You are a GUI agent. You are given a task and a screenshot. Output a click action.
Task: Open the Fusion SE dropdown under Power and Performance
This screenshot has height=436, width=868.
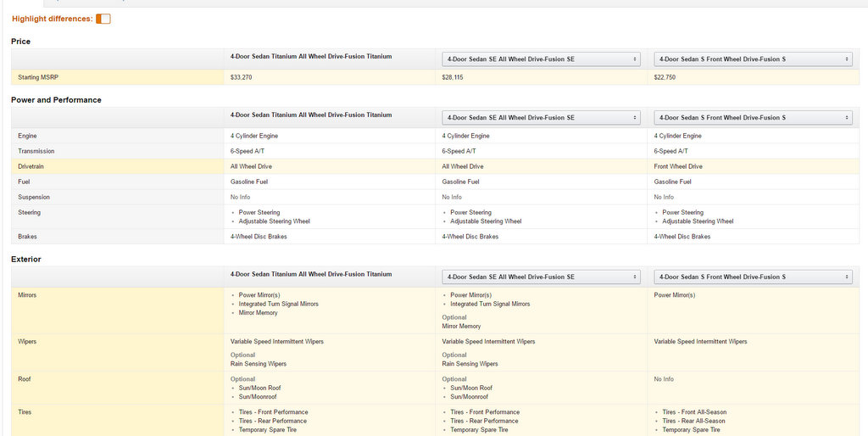tap(541, 117)
